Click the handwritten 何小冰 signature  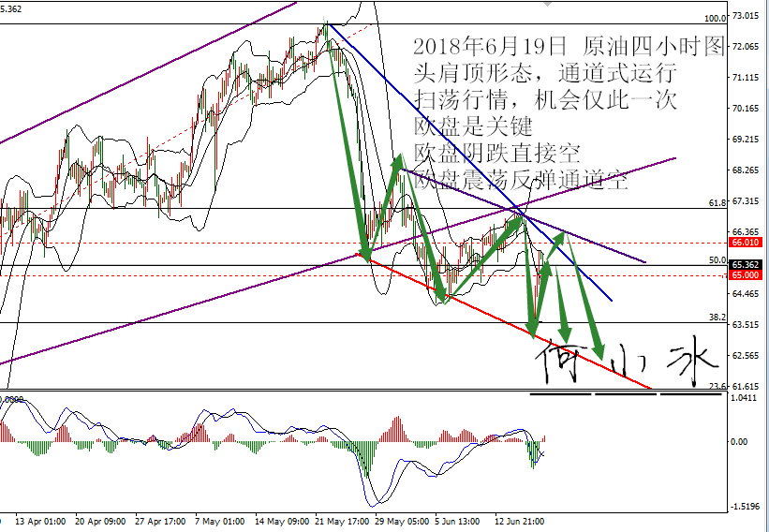tap(627, 362)
